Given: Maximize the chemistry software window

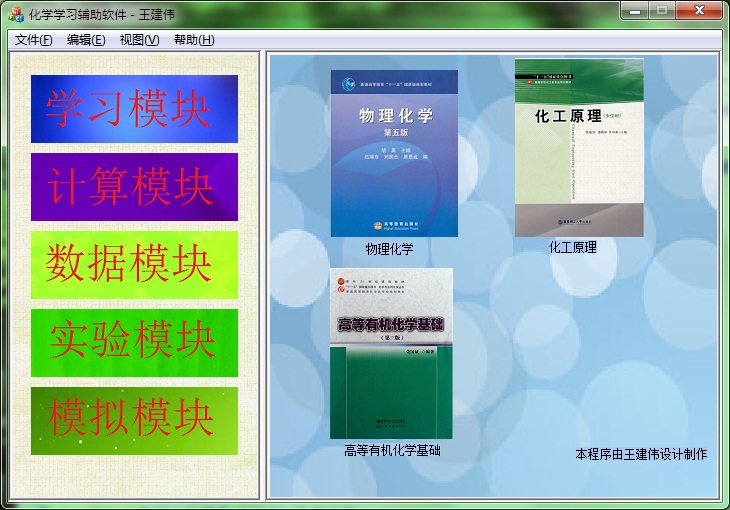Looking at the screenshot, I should point(662,10).
